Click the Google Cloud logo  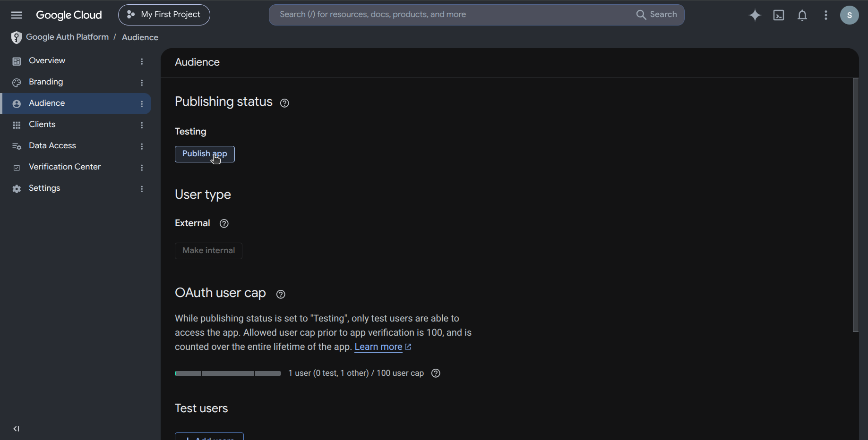(x=69, y=15)
